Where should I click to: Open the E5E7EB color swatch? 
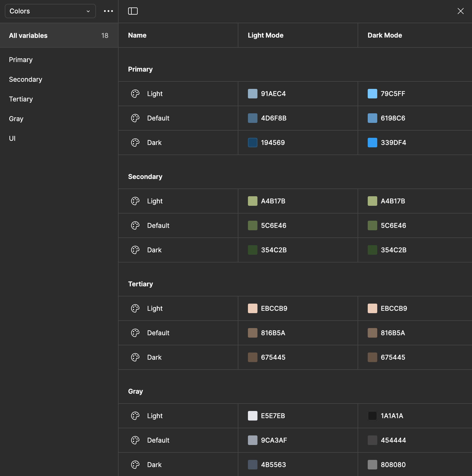tap(253, 416)
